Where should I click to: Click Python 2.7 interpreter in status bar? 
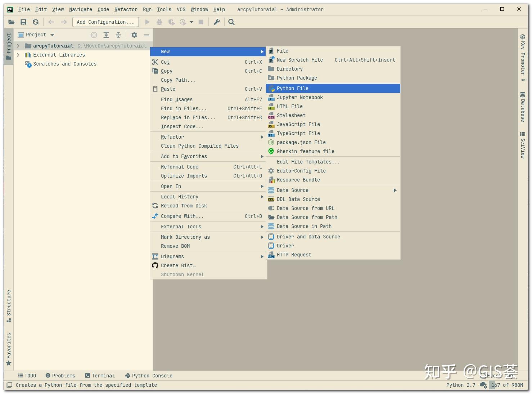tap(461, 385)
